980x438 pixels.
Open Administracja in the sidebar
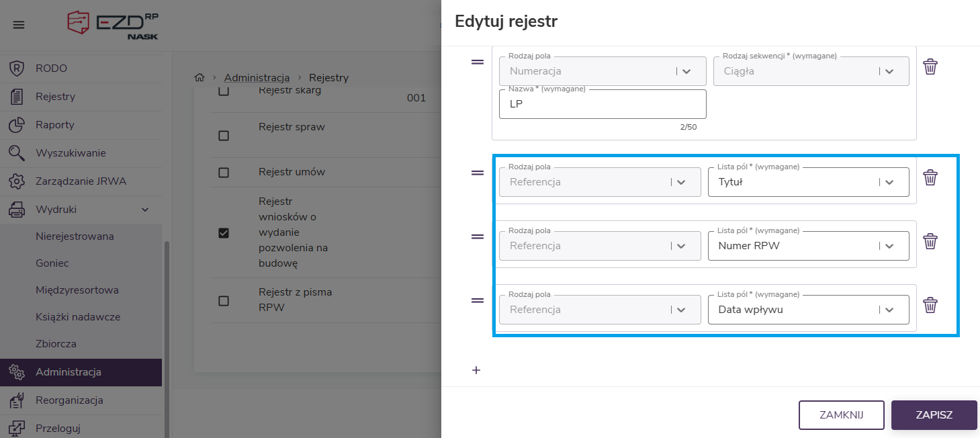point(81,372)
